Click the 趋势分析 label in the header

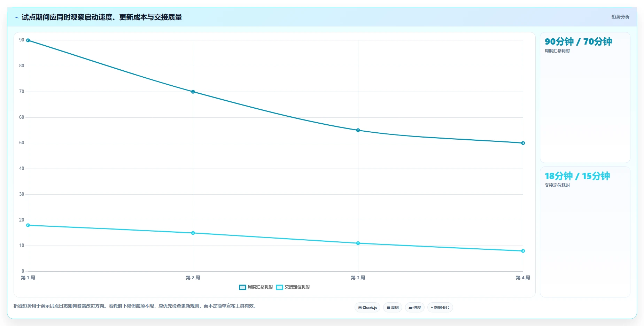click(x=620, y=17)
